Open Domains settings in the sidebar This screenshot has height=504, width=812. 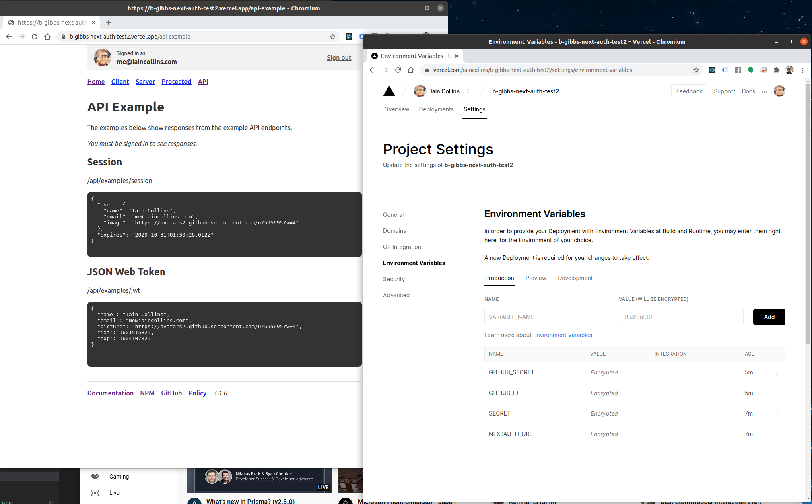[x=394, y=231]
